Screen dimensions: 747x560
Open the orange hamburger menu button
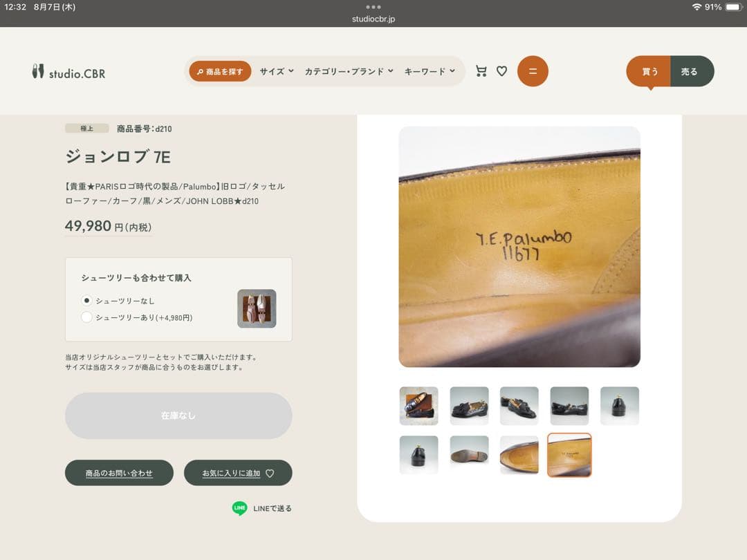(x=533, y=71)
